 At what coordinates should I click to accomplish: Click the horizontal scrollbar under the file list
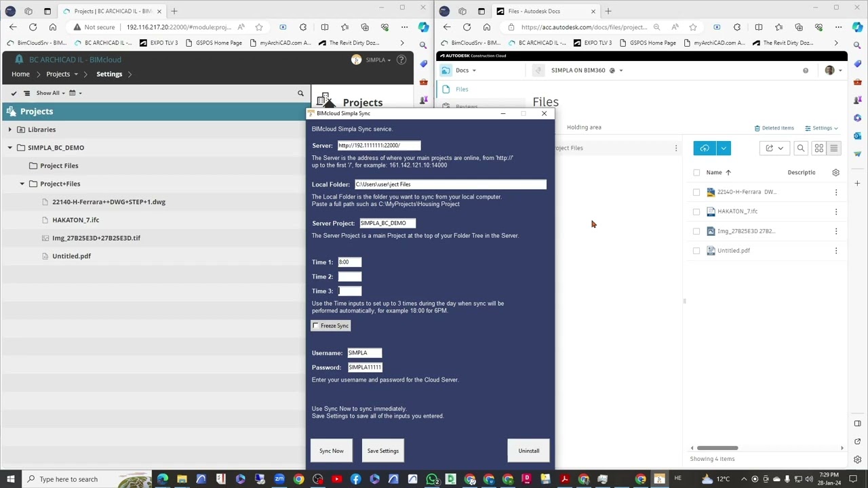point(717,448)
